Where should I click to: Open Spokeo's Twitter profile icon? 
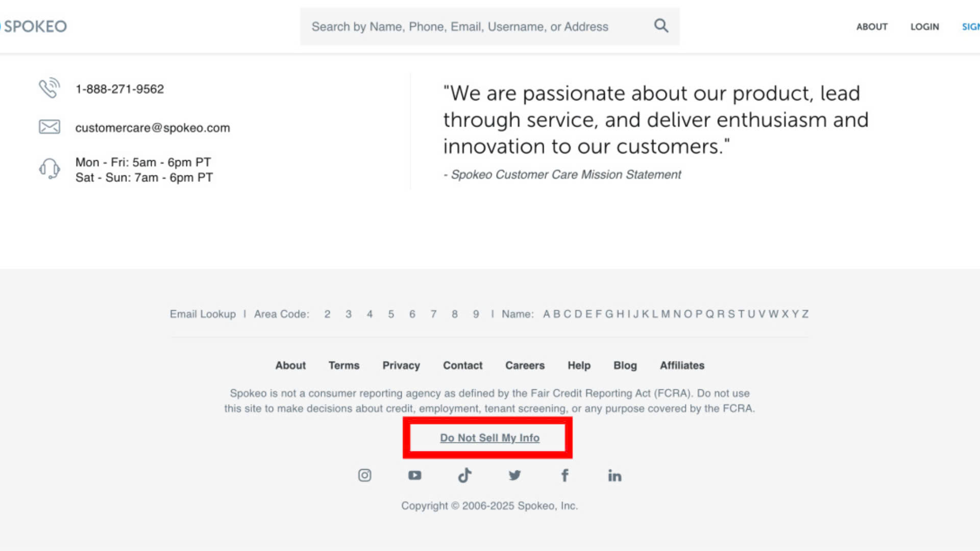pyautogui.click(x=514, y=475)
